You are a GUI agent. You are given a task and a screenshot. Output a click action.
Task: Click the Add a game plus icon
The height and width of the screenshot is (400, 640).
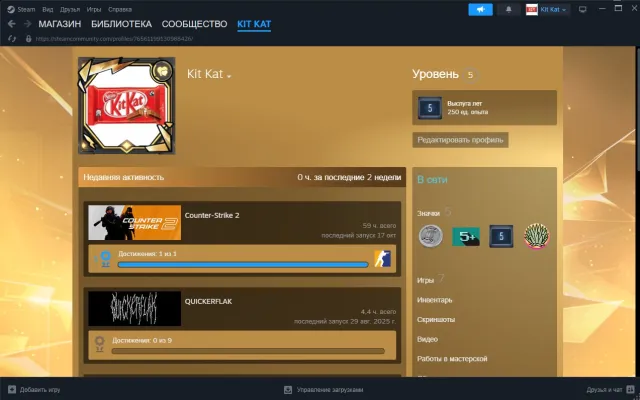[12, 389]
